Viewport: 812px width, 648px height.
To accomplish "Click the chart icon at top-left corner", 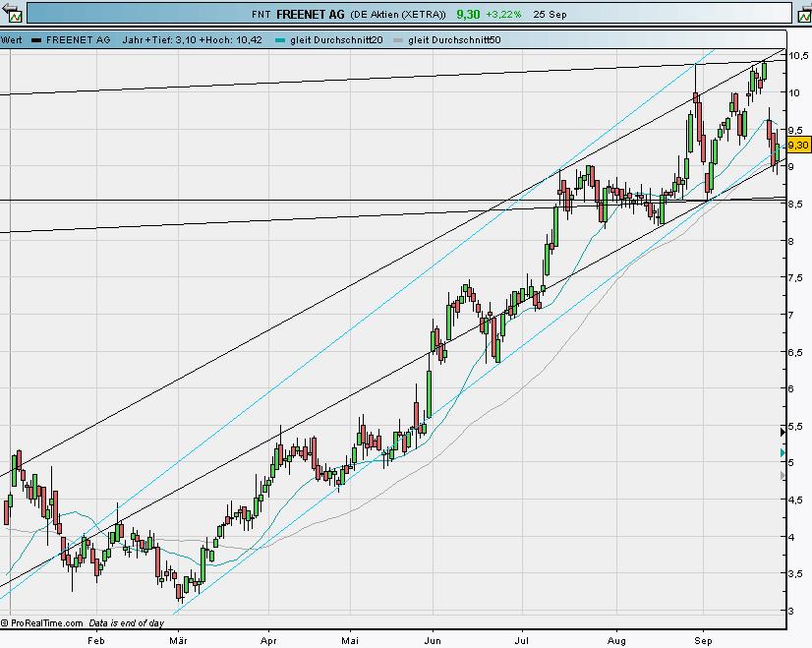I will (x=11, y=13).
